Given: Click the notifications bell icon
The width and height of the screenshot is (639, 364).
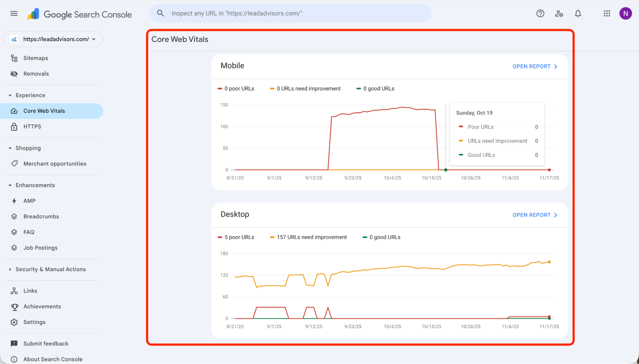Looking at the screenshot, I should click(578, 13).
